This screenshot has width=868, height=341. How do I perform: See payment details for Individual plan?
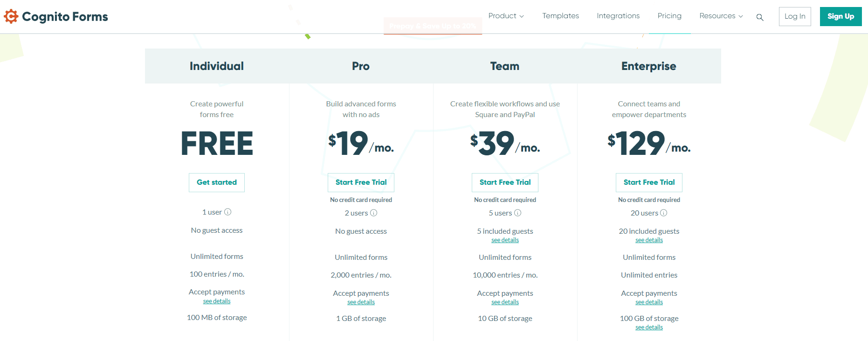click(217, 301)
